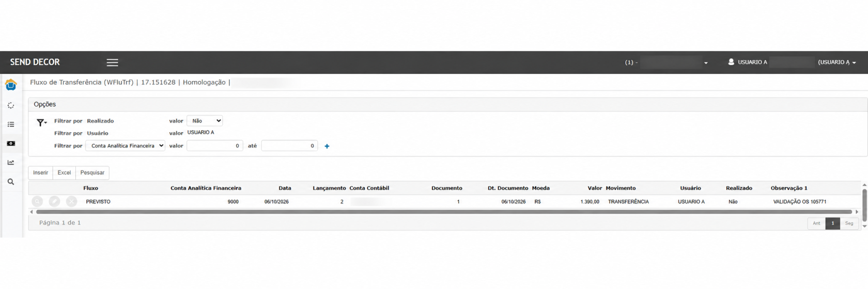Delete the PREVISTO row with X icon
This screenshot has width=868, height=289.
(x=72, y=202)
